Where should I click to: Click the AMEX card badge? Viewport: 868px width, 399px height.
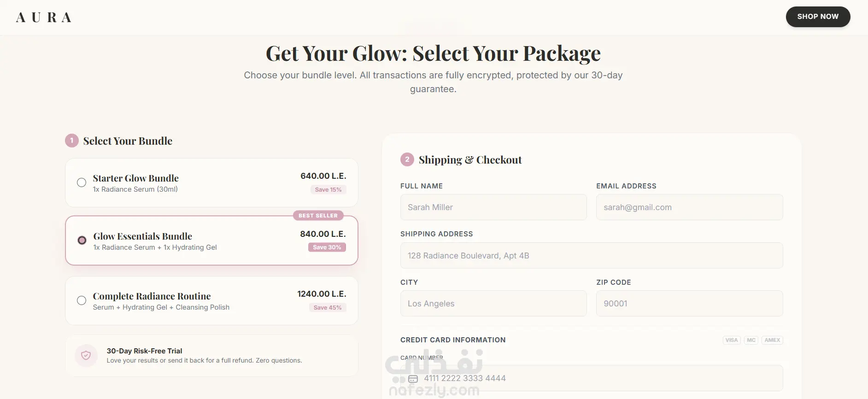point(772,340)
